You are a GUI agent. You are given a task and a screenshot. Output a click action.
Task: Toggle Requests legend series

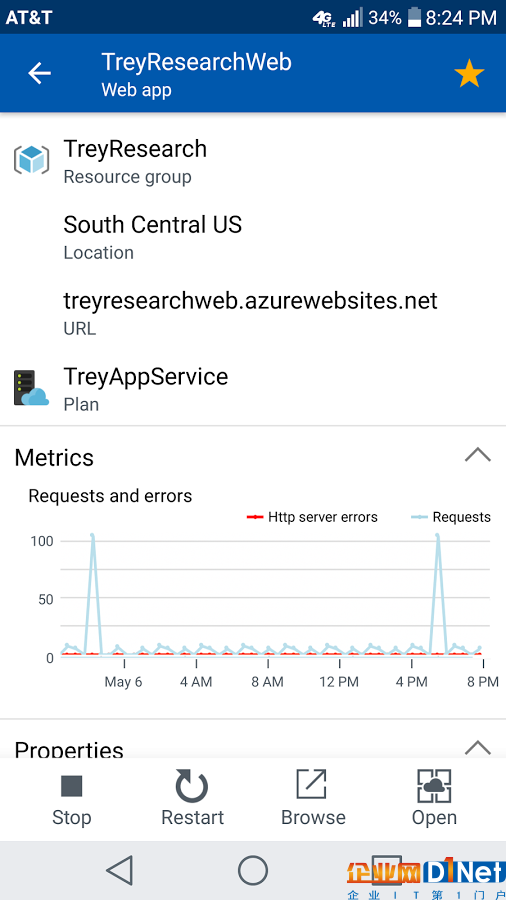[451, 517]
